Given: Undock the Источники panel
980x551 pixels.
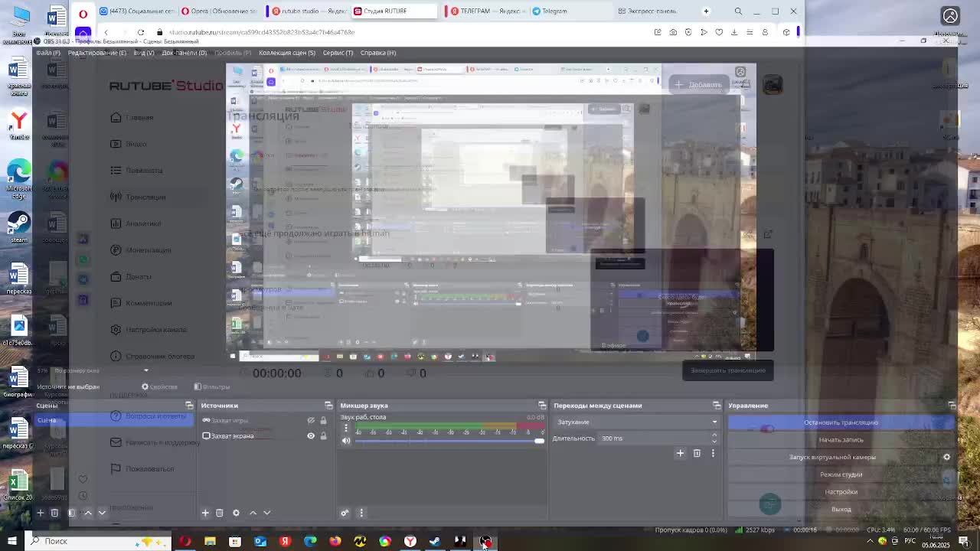Looking at the screenshot, I should click(x=328, y=406).
